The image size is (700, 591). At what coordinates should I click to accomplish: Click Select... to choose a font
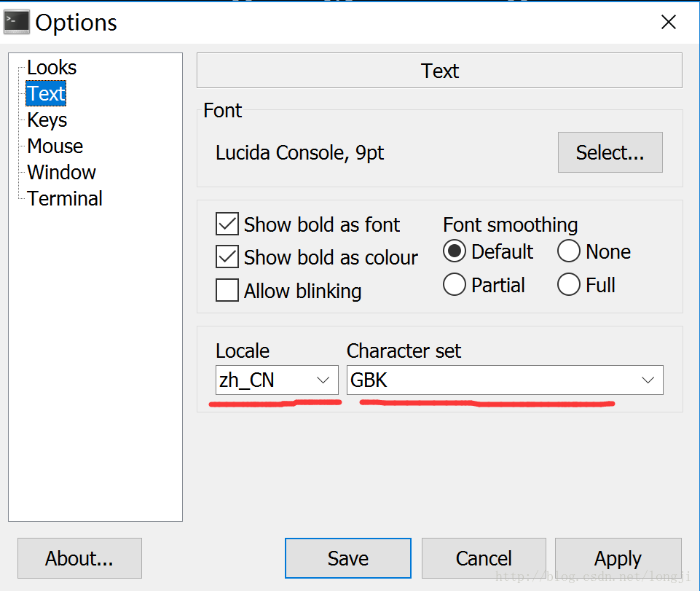tap(610, 152)
